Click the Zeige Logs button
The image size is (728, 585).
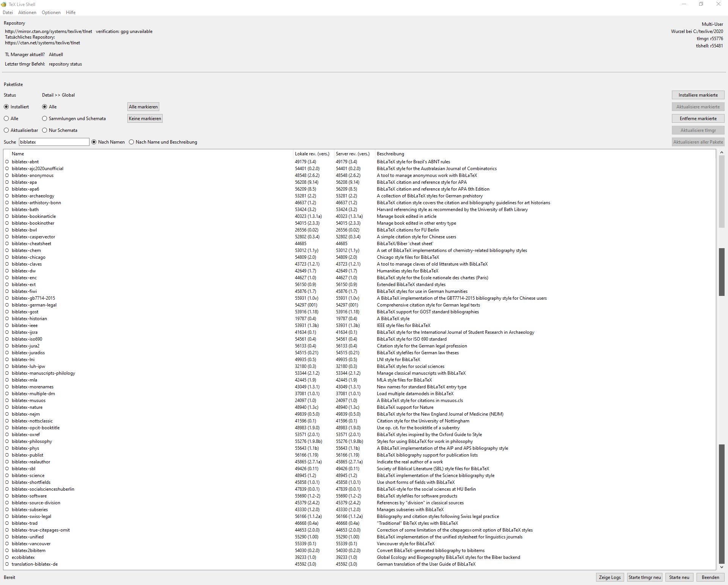click(610, 577)
